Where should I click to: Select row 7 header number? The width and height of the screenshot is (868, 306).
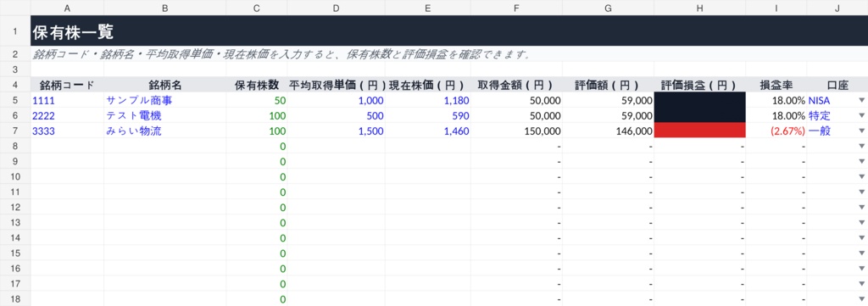[15, 131]
